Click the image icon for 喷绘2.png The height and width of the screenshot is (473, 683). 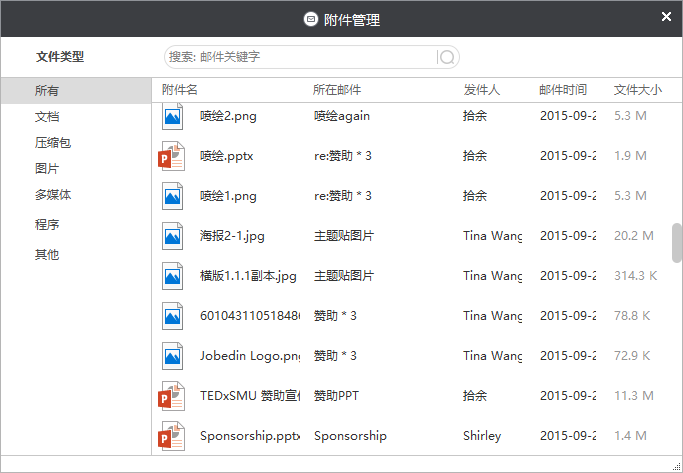pyautogui.click(x=172, y=116)
